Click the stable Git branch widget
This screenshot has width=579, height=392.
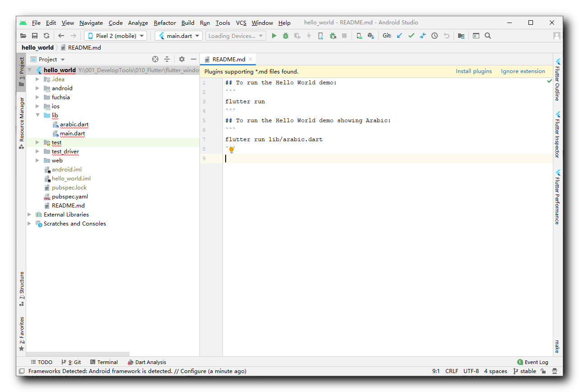tap(525, 371)
